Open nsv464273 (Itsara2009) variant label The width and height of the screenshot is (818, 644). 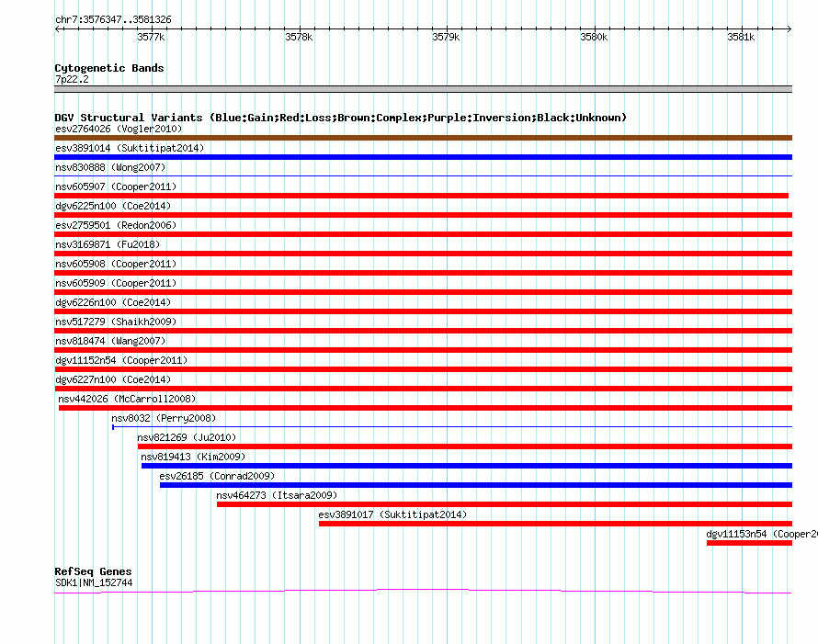pyautogui.click(x=277, y=495)
